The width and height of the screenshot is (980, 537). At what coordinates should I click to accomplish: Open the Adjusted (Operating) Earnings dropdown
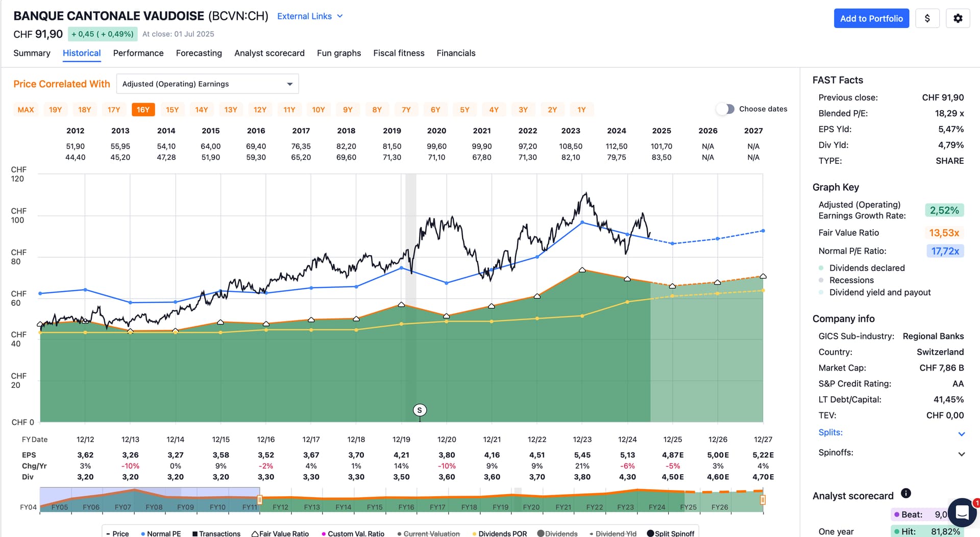point(207,84)
